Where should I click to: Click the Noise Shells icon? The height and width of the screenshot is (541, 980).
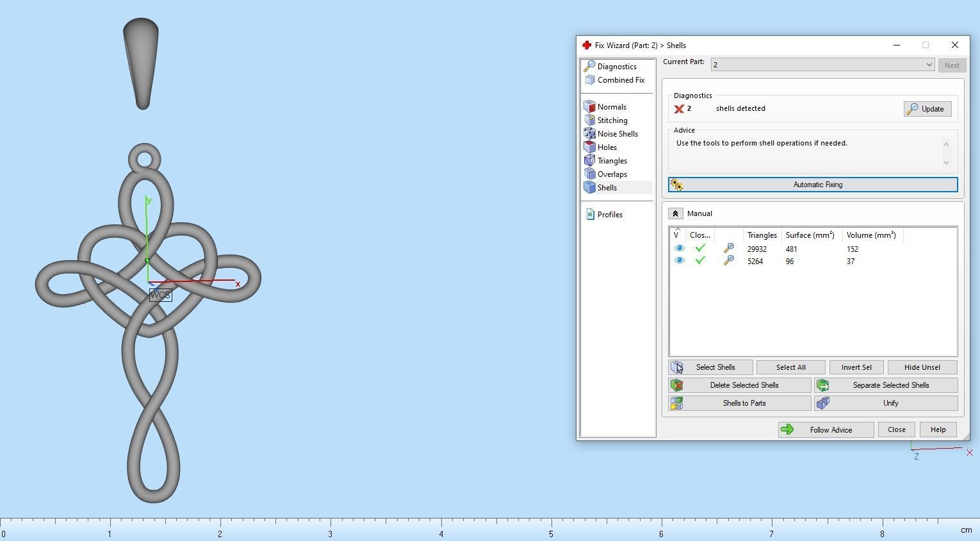click(x=589, y=134)
